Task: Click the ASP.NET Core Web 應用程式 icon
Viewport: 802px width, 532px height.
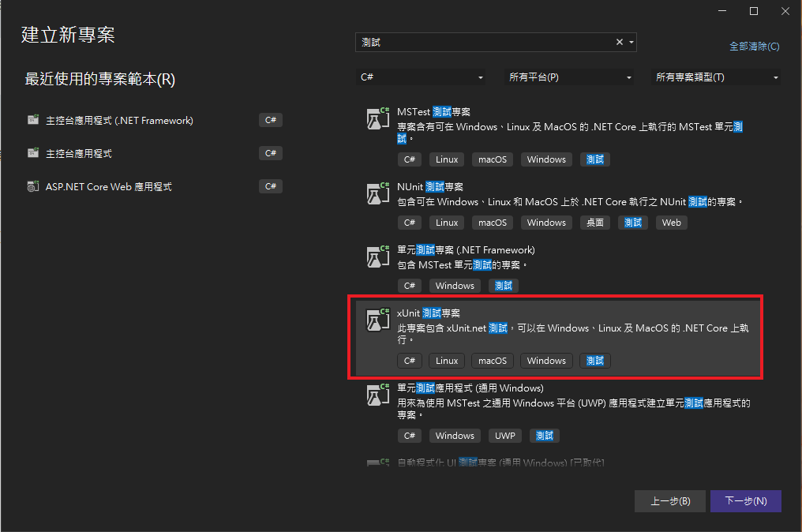Action: (33, 187)
